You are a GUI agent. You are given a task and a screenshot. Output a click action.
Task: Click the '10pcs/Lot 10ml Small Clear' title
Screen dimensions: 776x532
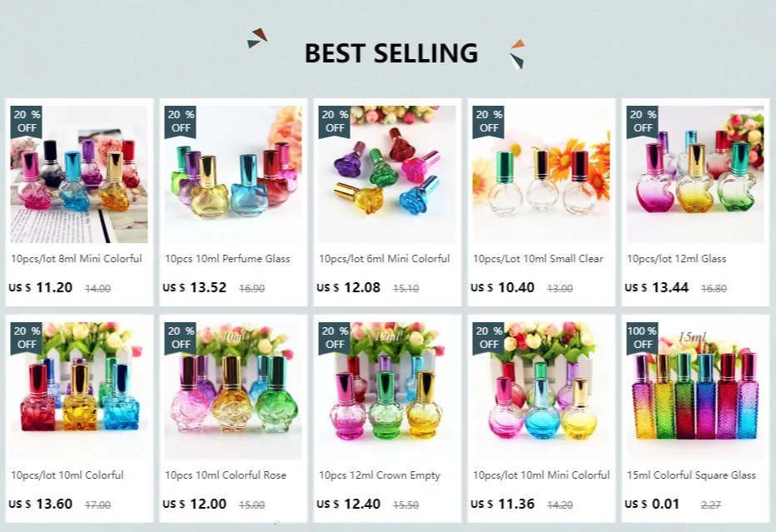pos(538,259)
